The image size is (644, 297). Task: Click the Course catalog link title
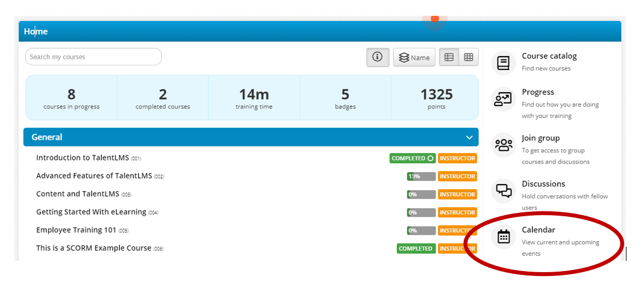[x=549, y=56]
